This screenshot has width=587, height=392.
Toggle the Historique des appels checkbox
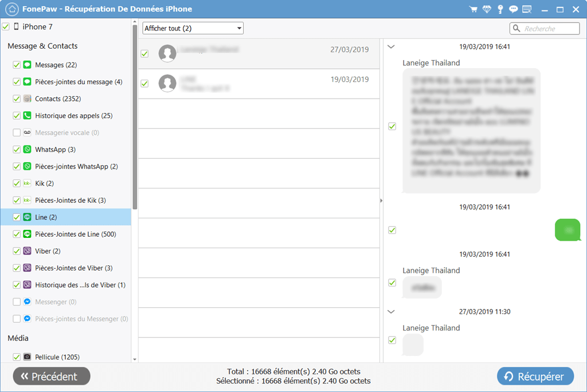coord(17,115)
